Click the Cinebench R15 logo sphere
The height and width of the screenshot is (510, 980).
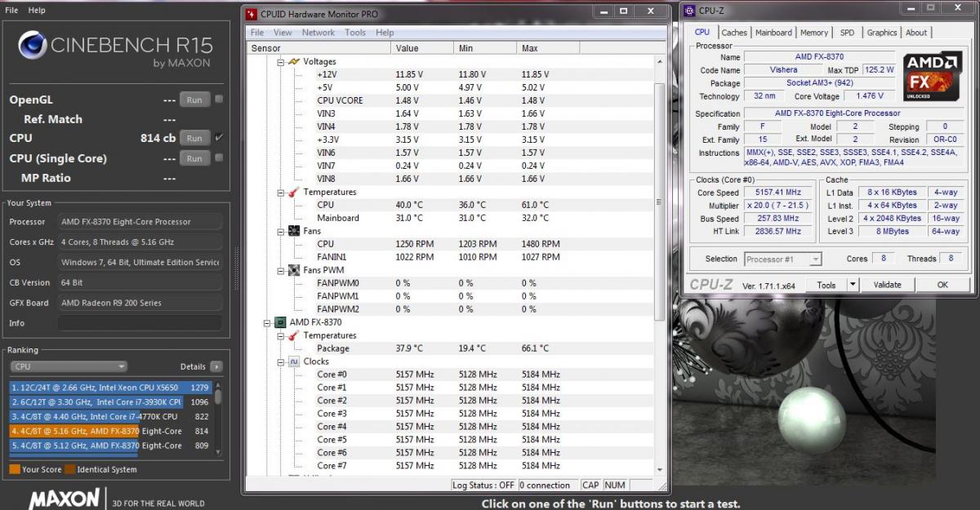(33, 47)
